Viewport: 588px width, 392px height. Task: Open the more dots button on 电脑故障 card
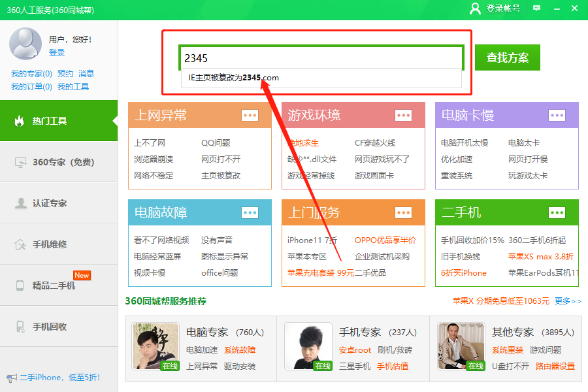[x=250, y=213]
